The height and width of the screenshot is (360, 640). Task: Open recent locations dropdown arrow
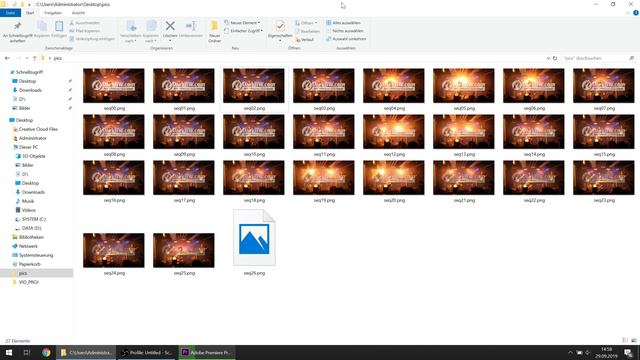[27, 58]
